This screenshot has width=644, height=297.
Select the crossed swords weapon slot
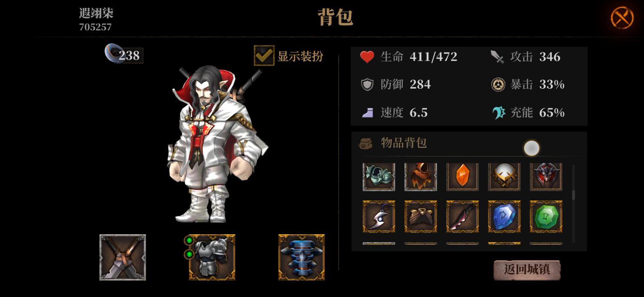pos(123,257)
